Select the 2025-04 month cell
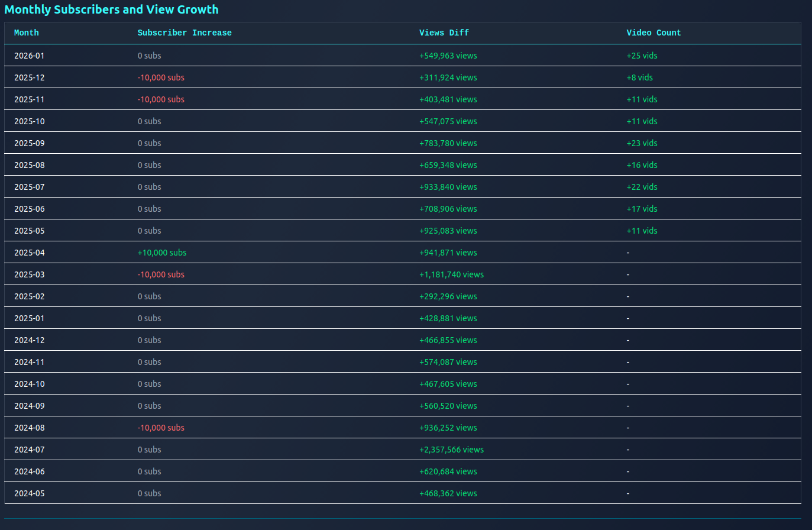 coord(30,253)
